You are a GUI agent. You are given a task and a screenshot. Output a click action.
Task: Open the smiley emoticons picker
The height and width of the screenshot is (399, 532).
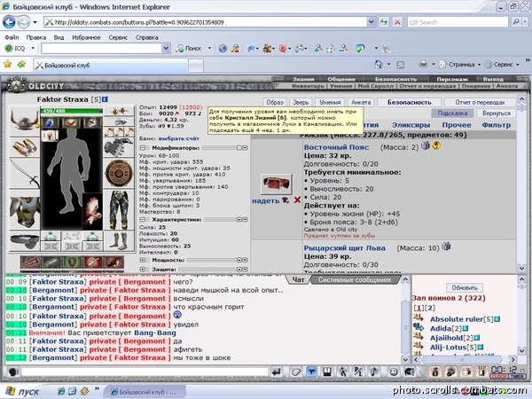click(393, 372)
